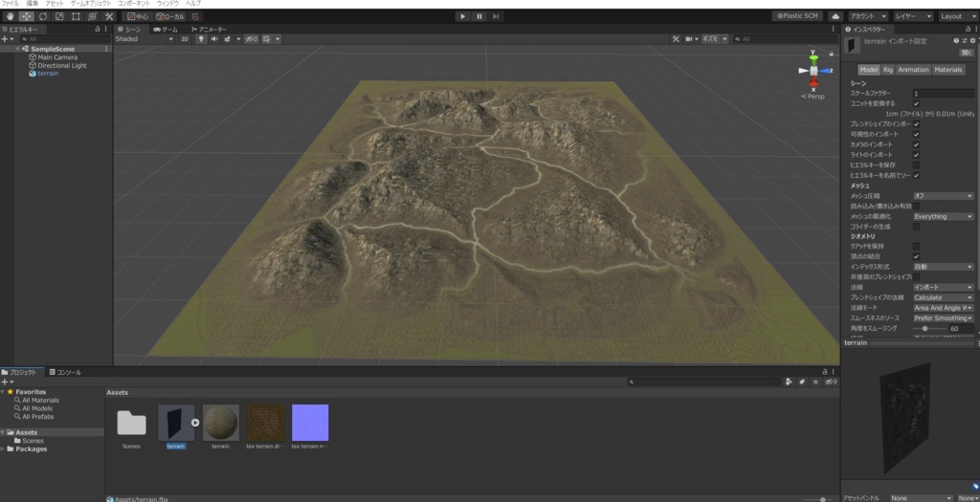The image size is (980, 502).
Task: Open the コンポーネント menu
Action: coord(134,4)
